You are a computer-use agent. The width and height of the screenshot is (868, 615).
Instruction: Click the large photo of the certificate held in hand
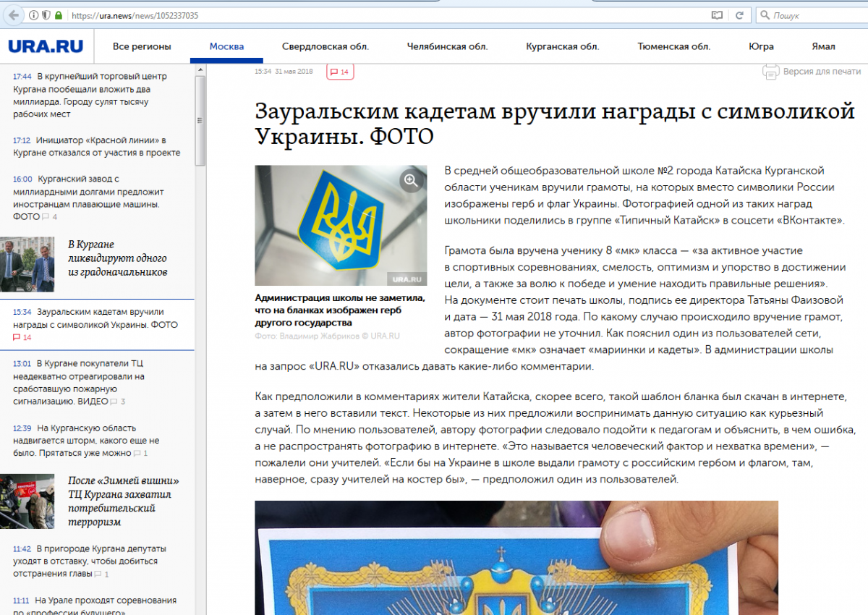(516, 558)
